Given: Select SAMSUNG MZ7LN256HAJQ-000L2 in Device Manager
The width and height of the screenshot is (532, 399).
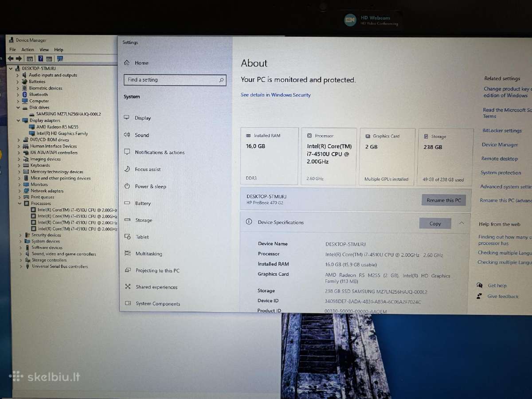Looking at the screenshot, I should click(68, 114).
